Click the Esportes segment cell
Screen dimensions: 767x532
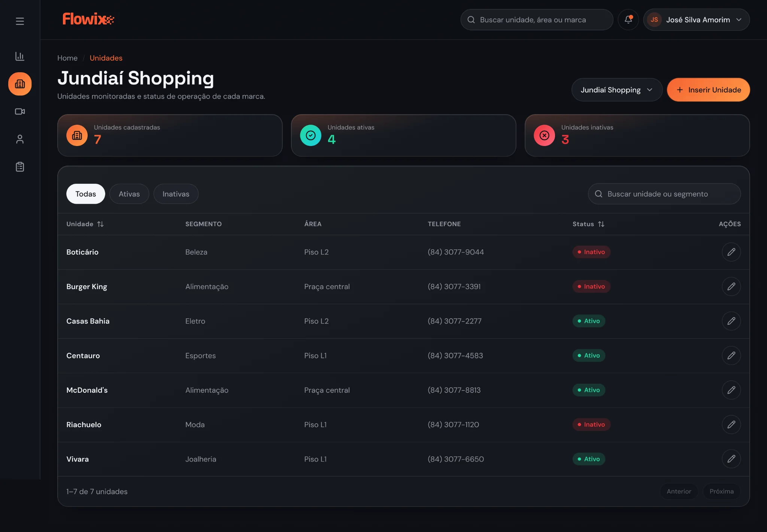click(200, 356)
